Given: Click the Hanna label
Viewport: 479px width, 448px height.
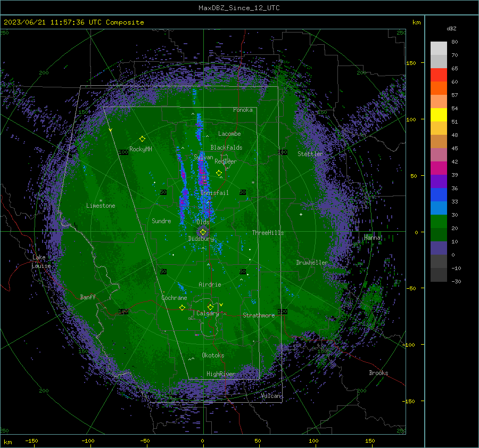Looking at the screenshot, I should (372, 238).
